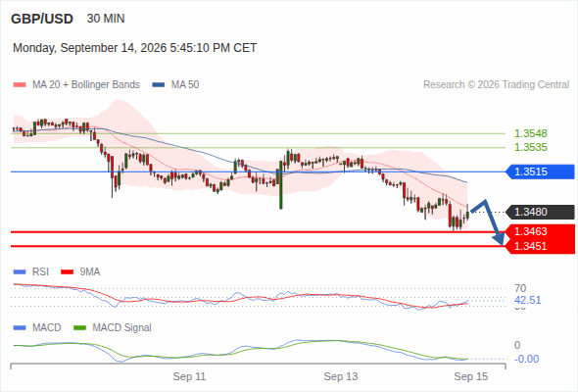Click the RSI 70 level label

tap(520, 288)
